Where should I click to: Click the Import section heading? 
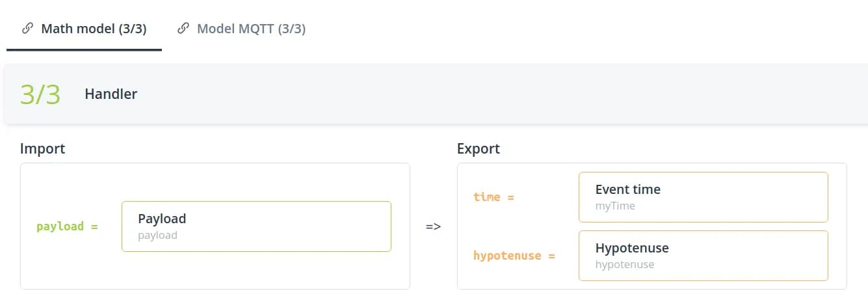43,148
